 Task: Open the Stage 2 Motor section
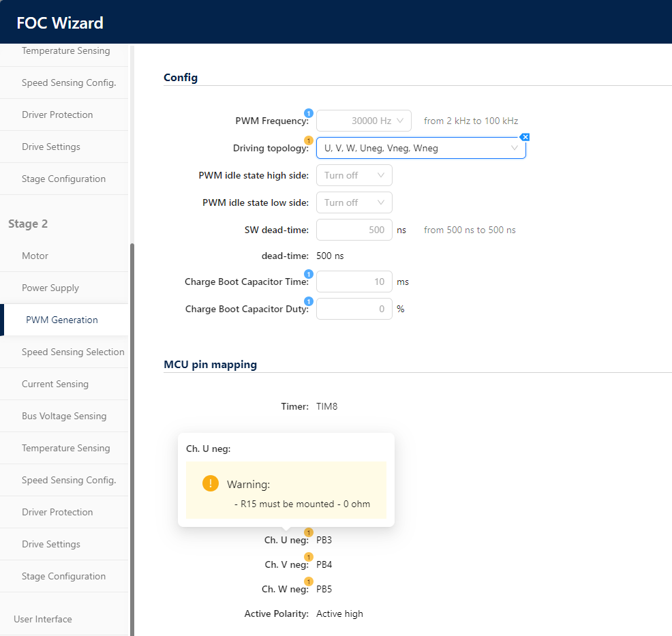(35, 256)
